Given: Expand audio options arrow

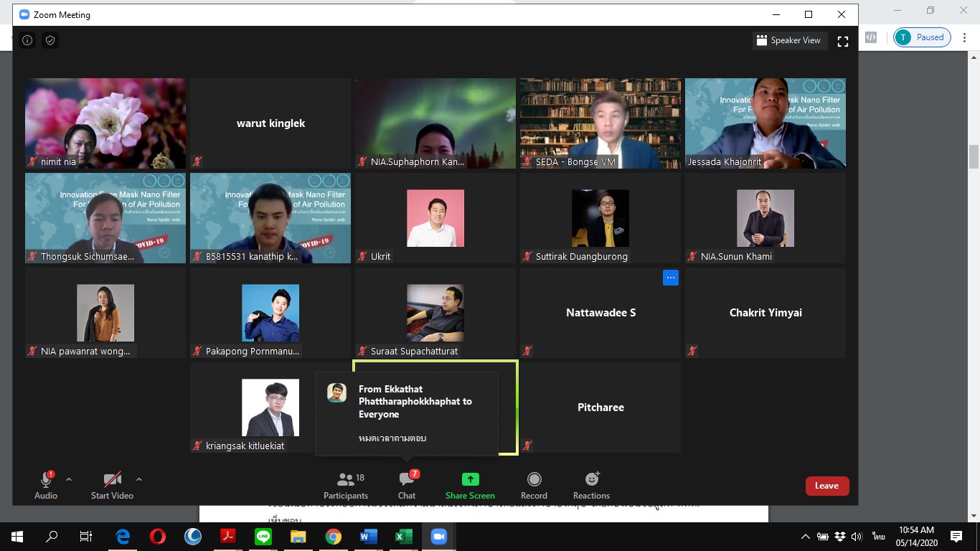Looking at the screenshot, I should pos(69,479).
